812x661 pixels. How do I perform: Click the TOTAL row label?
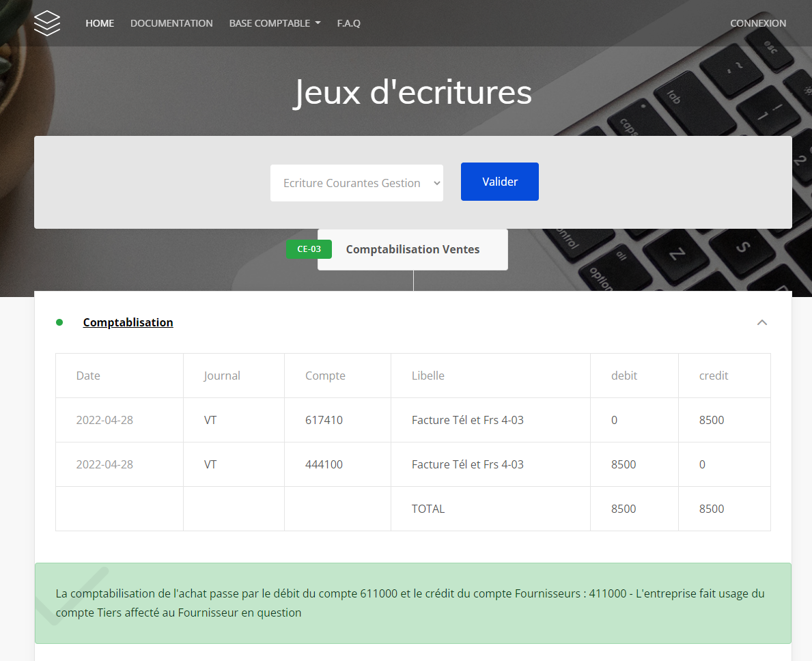428,509
